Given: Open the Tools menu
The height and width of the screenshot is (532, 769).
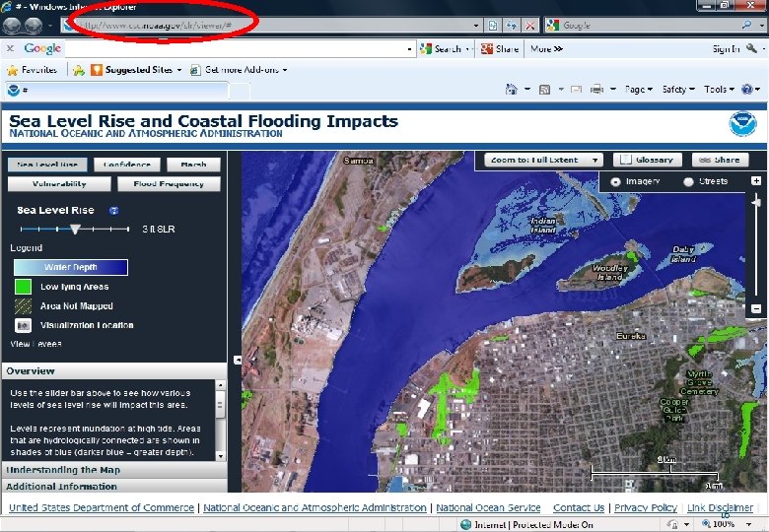Looking at the screenshot, I should click(719, 89).
